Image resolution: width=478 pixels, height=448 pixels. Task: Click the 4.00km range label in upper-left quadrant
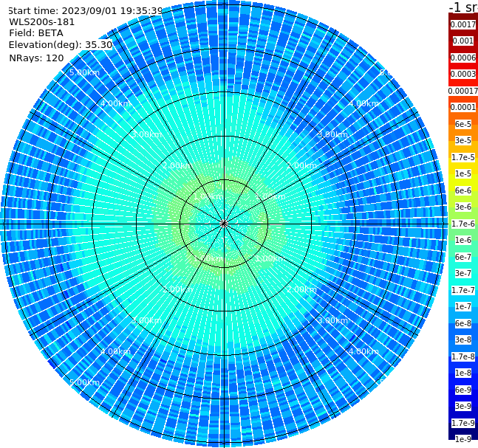pos(115,103)
